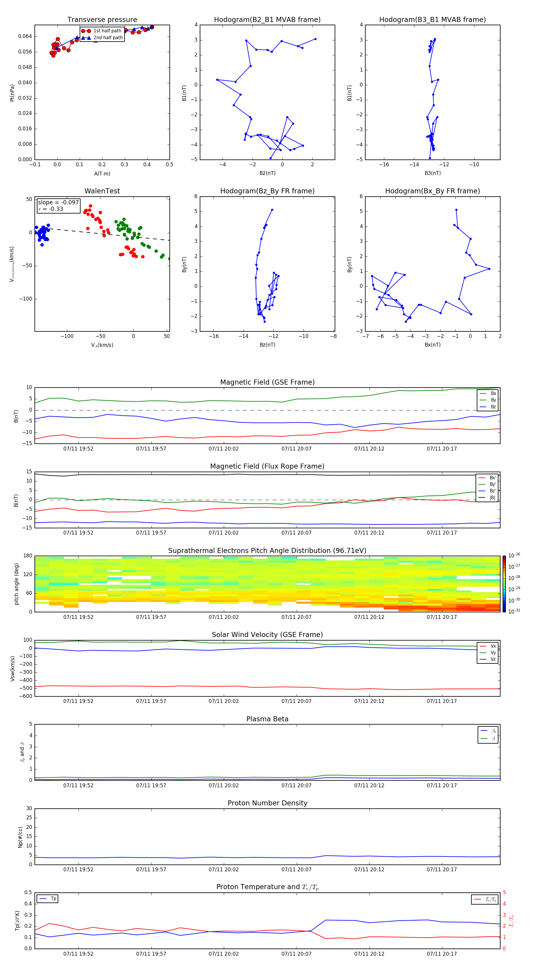
Task: Click the "Pt(nPa)" y-axis label
Action: coord(12,93)
